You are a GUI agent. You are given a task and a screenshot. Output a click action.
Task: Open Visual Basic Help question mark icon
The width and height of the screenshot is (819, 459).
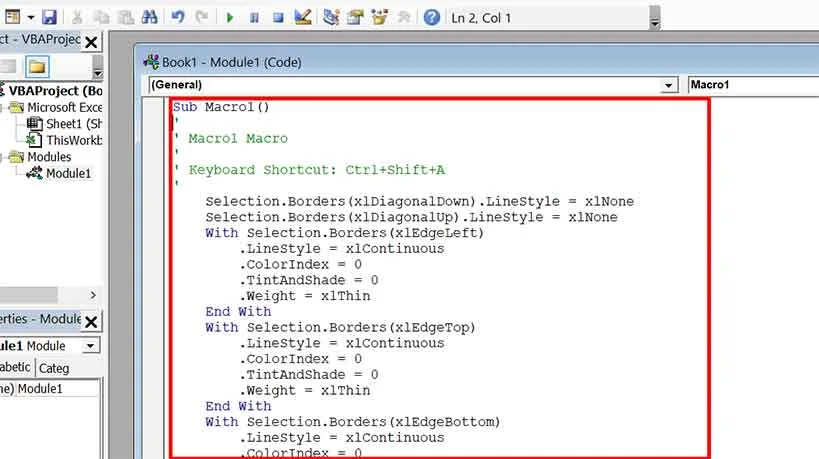point(431,17)
